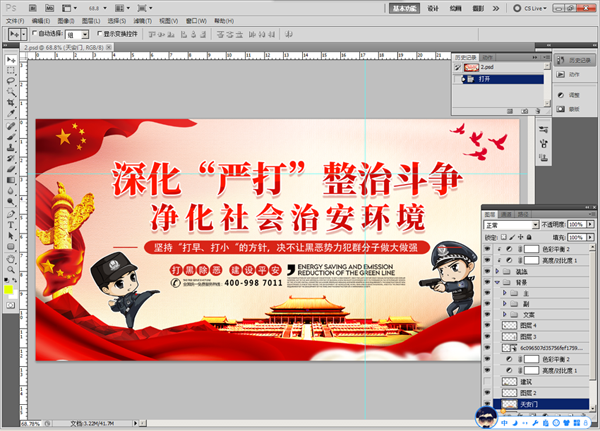Open the 填充 slider arrow
The width and height of the screenshot is (600, 431).
pyautogui.click(x=590, y=237)
